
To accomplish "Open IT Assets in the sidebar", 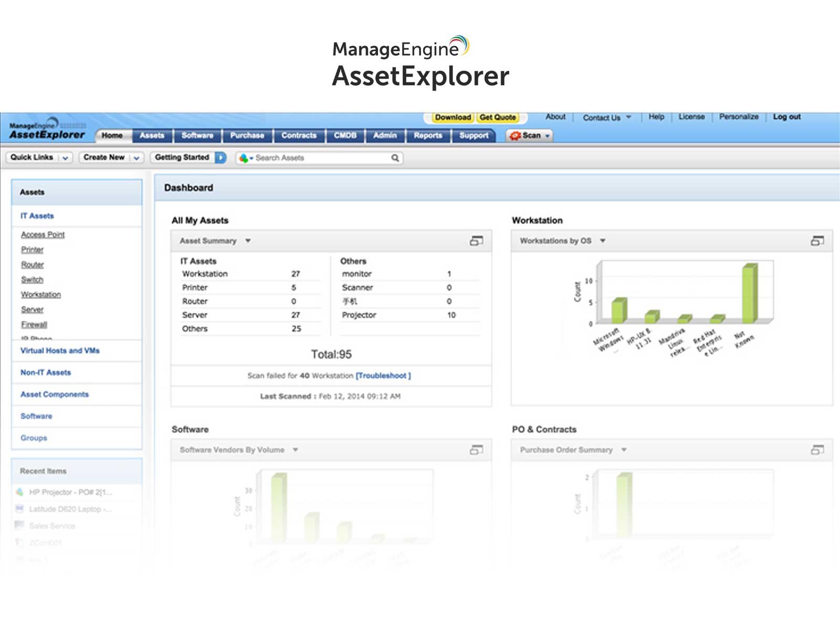I will click(37, 216).
